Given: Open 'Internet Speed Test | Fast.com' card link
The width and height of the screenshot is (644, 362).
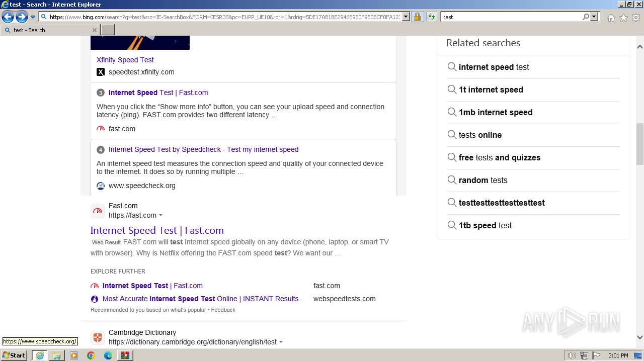Looking at the screenshot, I should coord(158,93).
